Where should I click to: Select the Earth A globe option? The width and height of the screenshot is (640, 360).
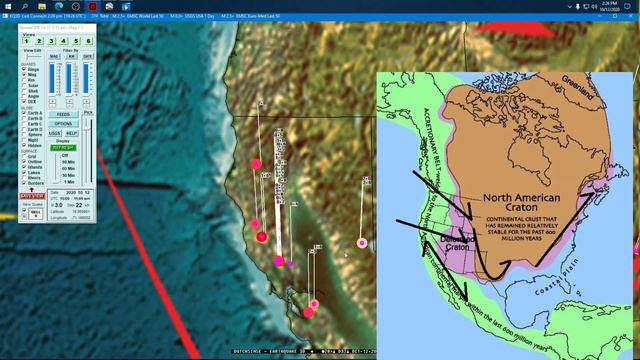click(x=24, y=113)
